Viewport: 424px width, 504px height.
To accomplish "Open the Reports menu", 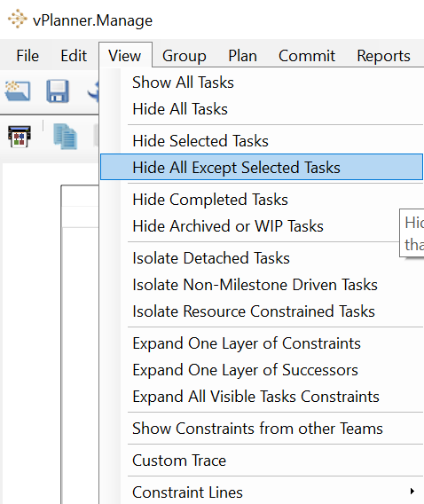I will [x=383, y=56].
